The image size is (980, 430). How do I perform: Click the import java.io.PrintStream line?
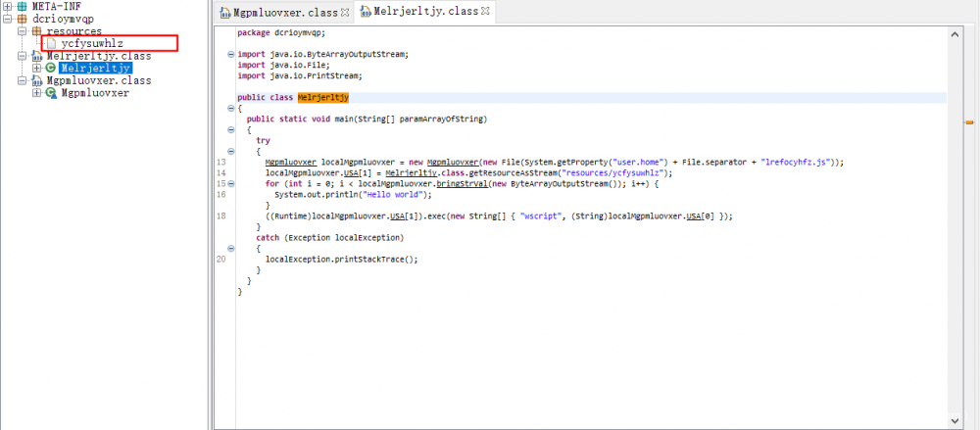300,75
